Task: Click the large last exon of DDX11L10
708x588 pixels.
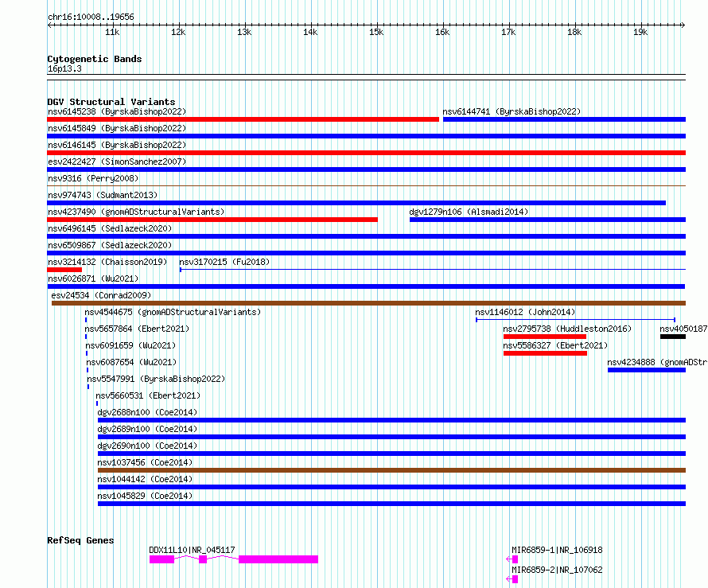Action: point(278,559)
